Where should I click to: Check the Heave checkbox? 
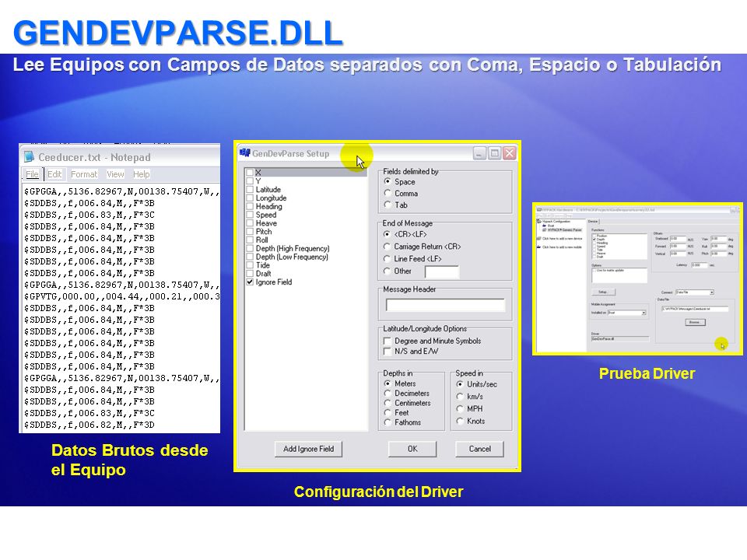coord(250,223)
